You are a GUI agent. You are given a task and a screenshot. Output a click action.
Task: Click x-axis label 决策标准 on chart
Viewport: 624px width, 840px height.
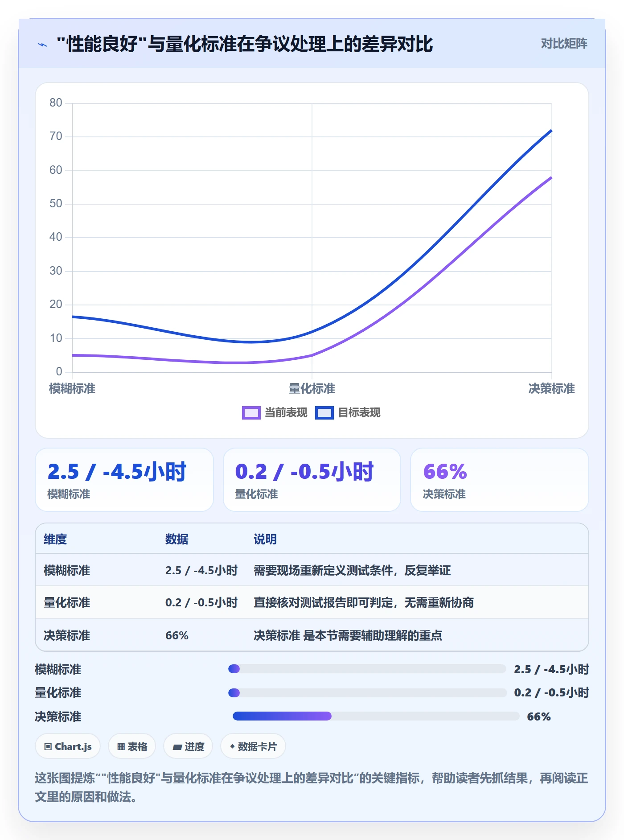pyautogui.click(x=552, y=389)
